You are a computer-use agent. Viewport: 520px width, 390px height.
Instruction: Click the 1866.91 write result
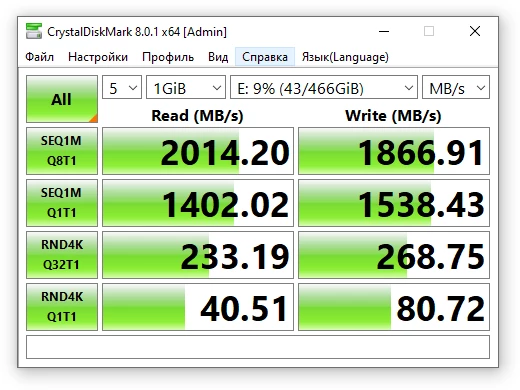394,151
